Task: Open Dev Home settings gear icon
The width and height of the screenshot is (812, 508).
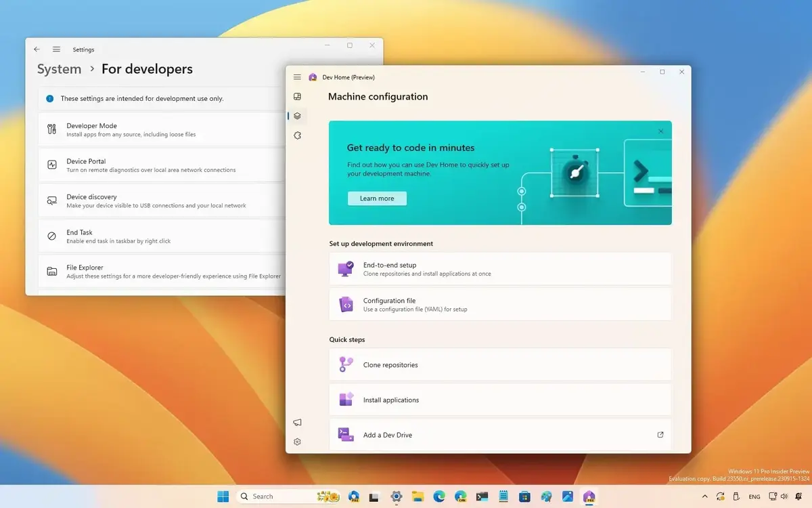Action: [x=297, y=442]
